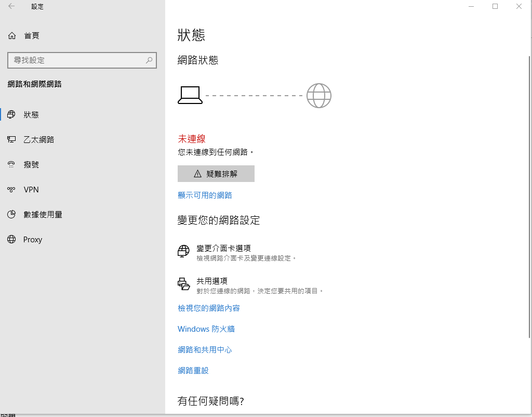Open the 疑難排解 troubleshooter
The width and height of the screenshot is (532, 417).
click(x=216, y=173)
